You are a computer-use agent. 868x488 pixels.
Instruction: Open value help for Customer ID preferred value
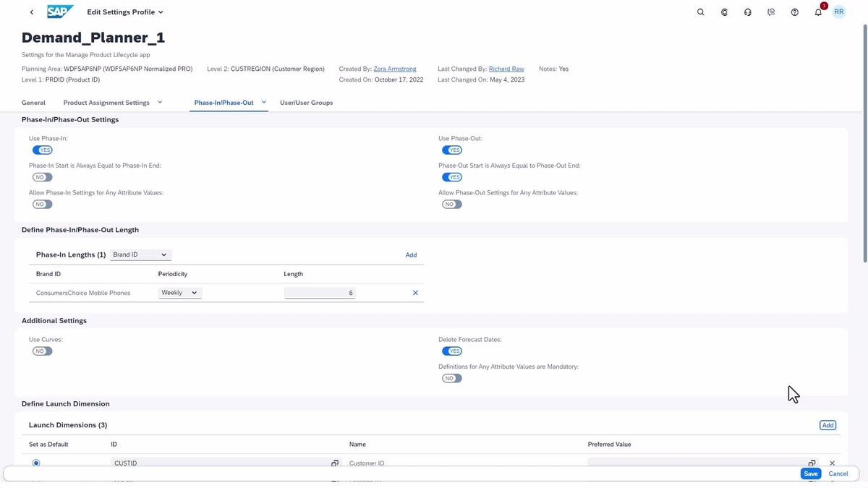pyautogui.click(x=812, y=463)
